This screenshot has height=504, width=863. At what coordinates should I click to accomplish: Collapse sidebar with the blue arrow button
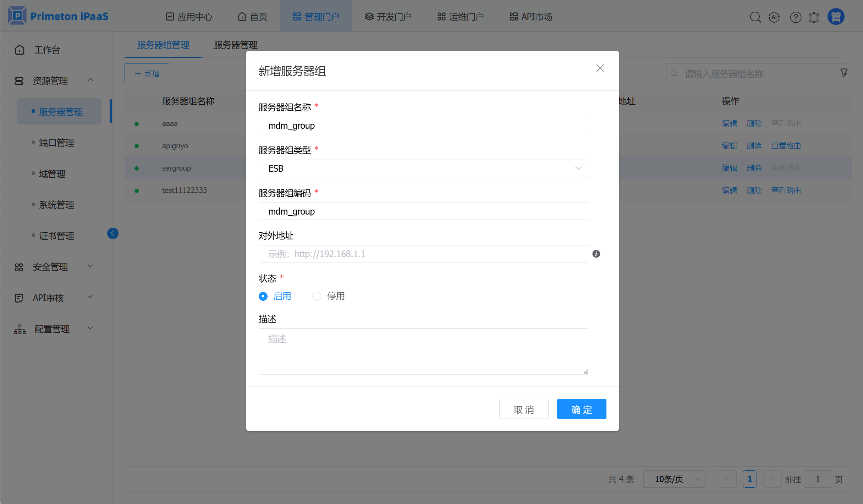pos(113,233)
